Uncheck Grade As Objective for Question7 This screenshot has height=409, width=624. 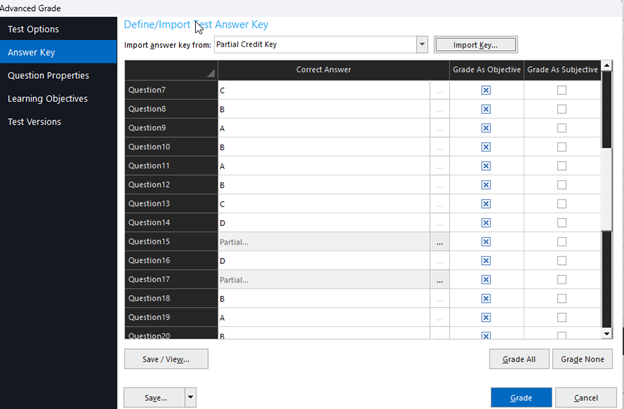[486, 90]
